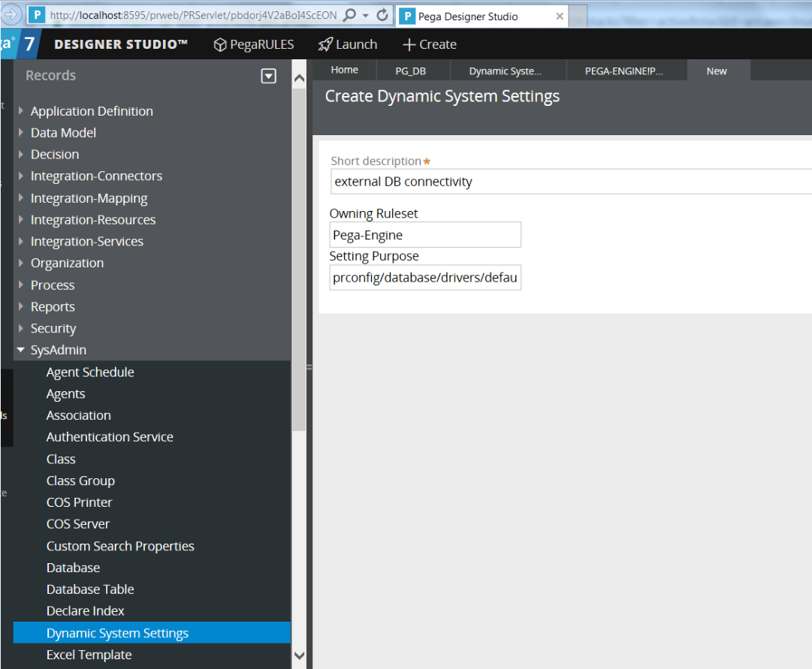The image size is (812, 669).
Task: Select COS Printer record type
Action: pos(79,503)
